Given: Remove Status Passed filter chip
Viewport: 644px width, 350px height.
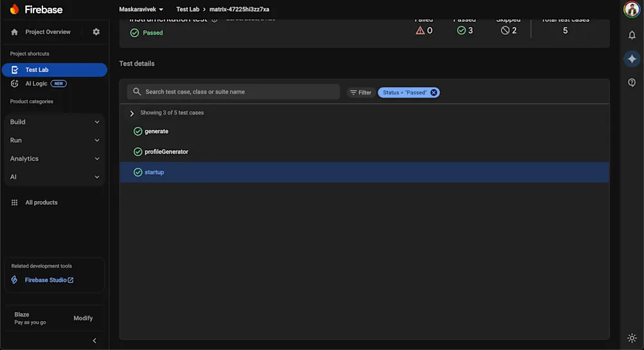Looking at the screenshot, I should 433,92.
